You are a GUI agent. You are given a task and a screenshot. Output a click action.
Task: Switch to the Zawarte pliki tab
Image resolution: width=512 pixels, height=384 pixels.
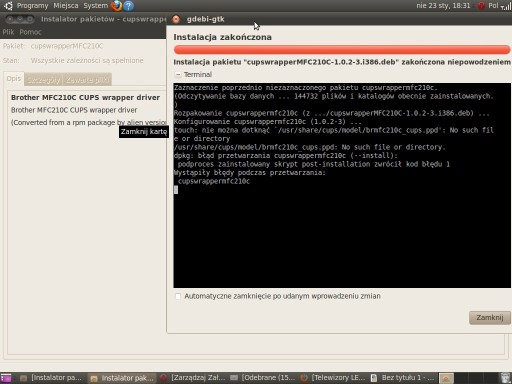[87, 80]
